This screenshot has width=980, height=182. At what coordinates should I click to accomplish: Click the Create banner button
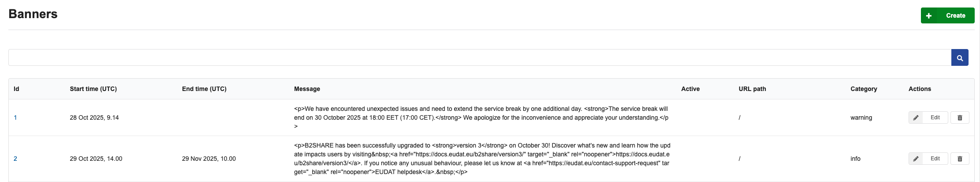point(947,15)
